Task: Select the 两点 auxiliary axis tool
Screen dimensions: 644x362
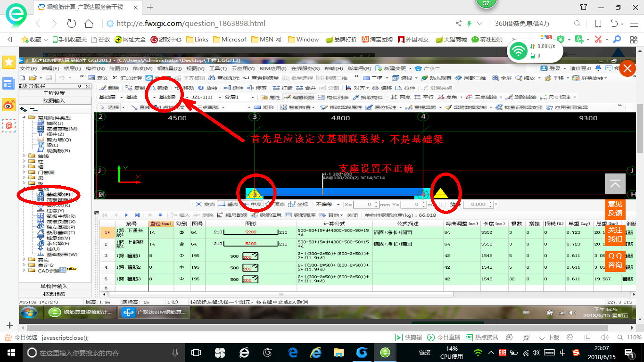Action: coord(401,98)
